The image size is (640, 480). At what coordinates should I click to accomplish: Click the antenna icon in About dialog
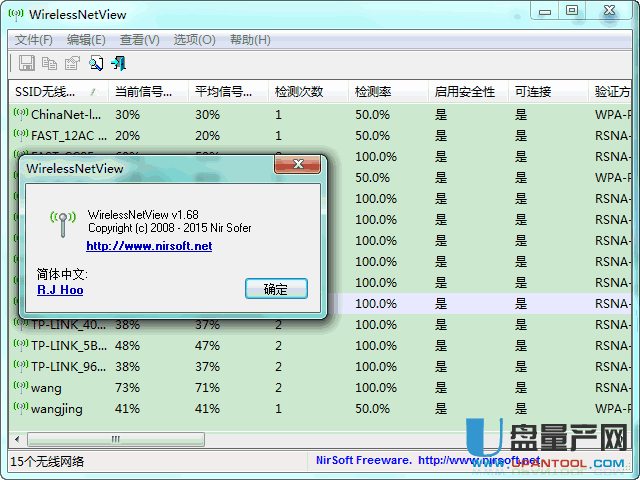coord(62,224)
